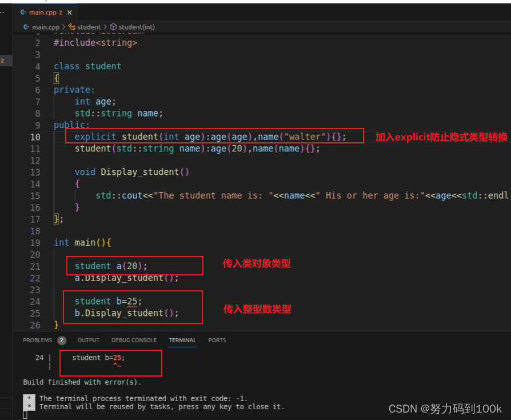This screenshot has width=511, height=420.
Task: Click the error count badge beside PROBLEMS
Action: click(x=62, y=340)
